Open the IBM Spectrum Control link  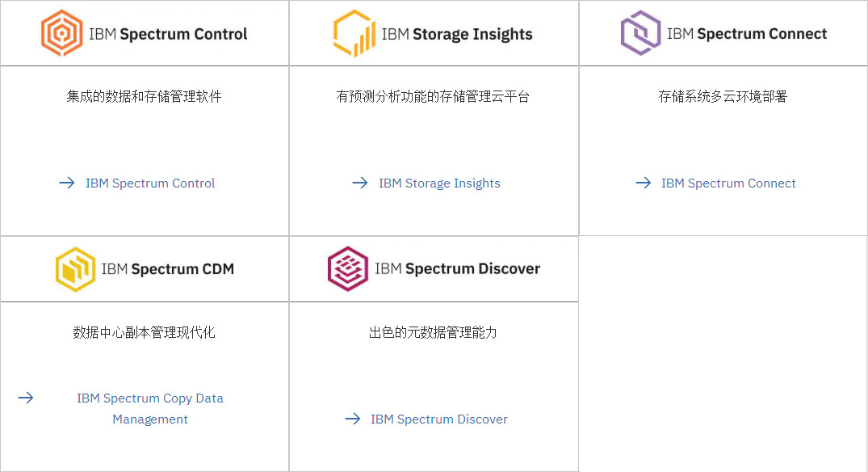point(150,183)
